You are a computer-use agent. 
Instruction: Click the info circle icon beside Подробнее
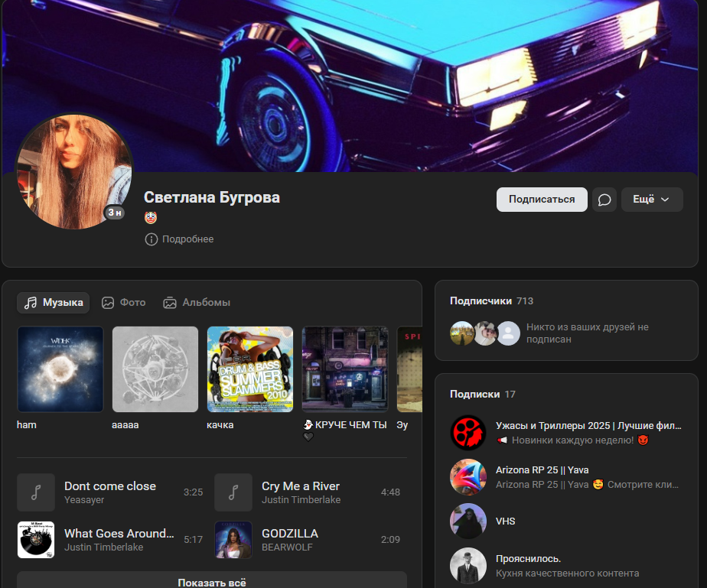pyautogui.click(x=151, y=239)
